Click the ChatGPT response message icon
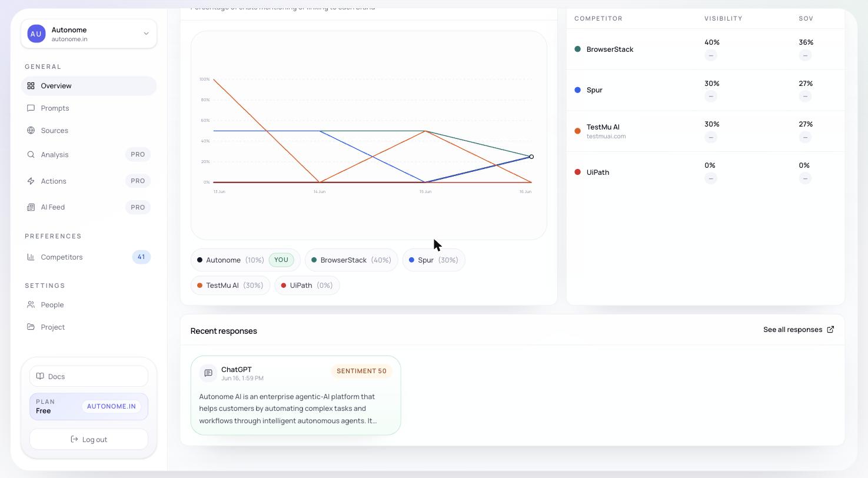 tap(208, 373)
